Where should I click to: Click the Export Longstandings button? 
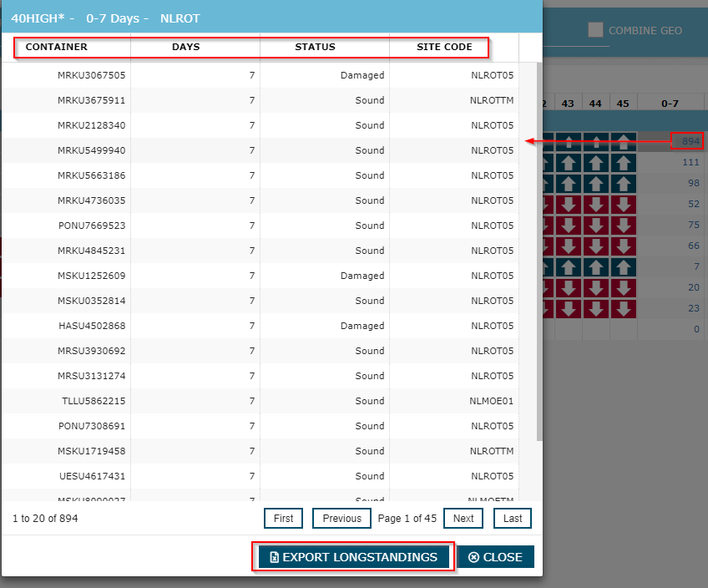[353, 557]
